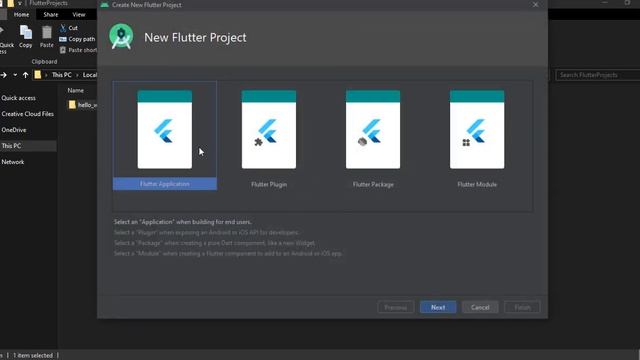Click the Flutter Package label

[373, 184]
